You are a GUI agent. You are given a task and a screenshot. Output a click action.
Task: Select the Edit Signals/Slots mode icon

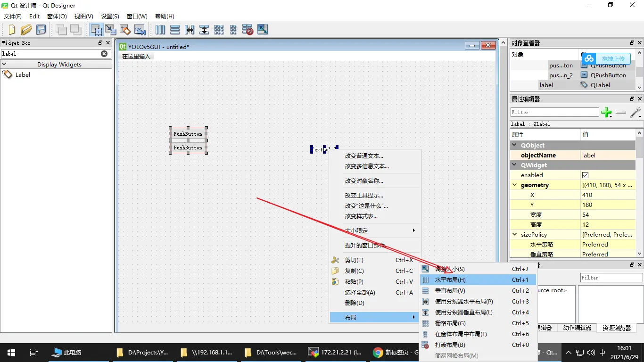click(x=111, y=30)
